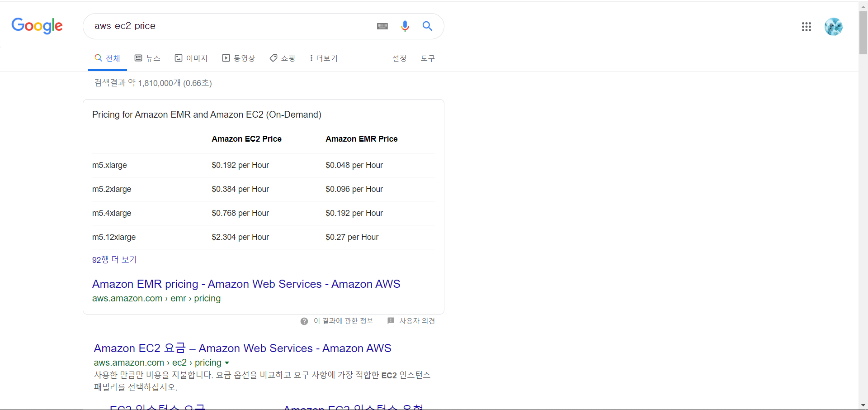Screen dimensions: 868x410
Task: Click 사용자 의견 feedback link
Action: click(417, 321)
